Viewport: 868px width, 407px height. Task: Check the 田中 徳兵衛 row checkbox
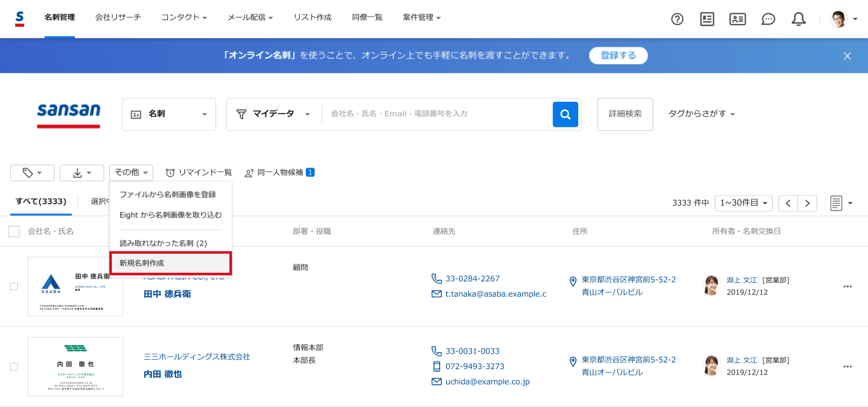14,286
